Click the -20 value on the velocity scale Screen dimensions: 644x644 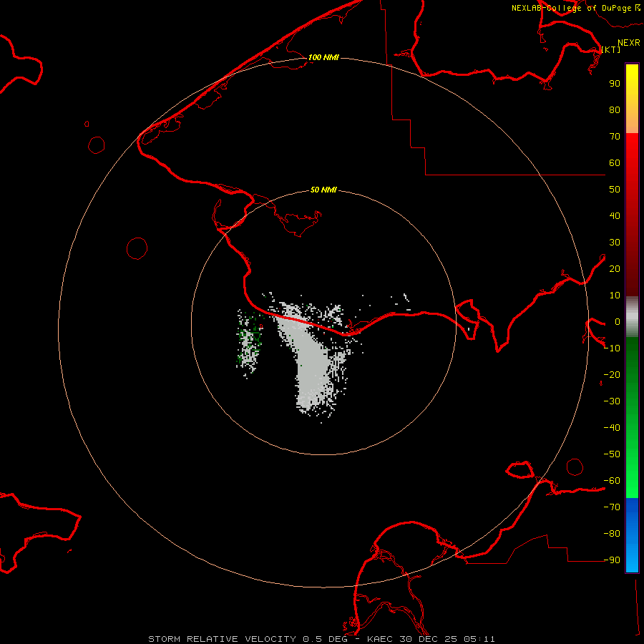point(612,374)
